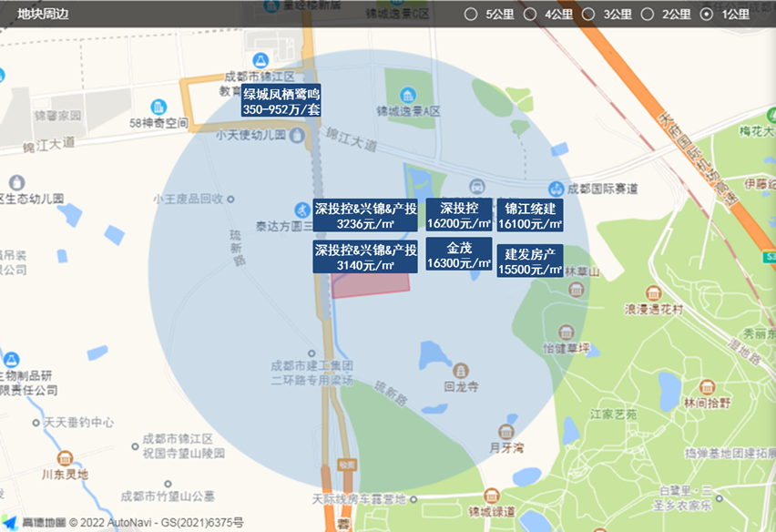776x532 pixels.
Task: Click the 林间拾野 scenic icon
Action: (707, 387)
